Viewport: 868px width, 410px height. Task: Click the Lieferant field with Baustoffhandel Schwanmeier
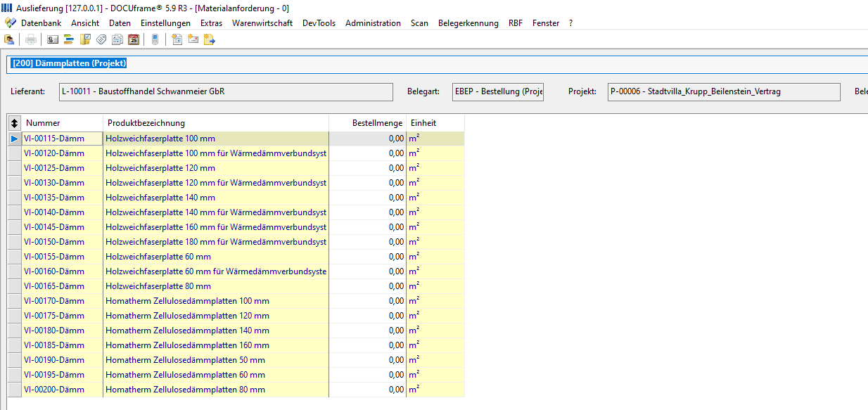(226, 92)
